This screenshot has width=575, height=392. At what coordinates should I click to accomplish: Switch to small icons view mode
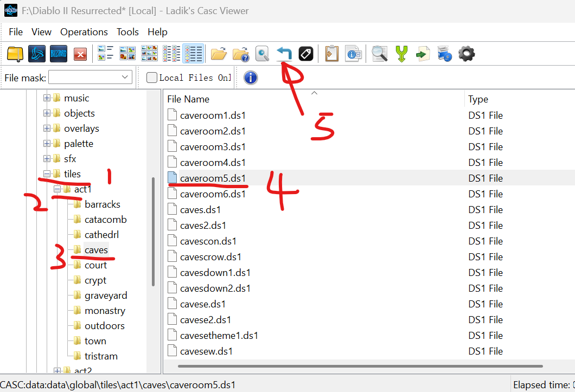(149, 54)
